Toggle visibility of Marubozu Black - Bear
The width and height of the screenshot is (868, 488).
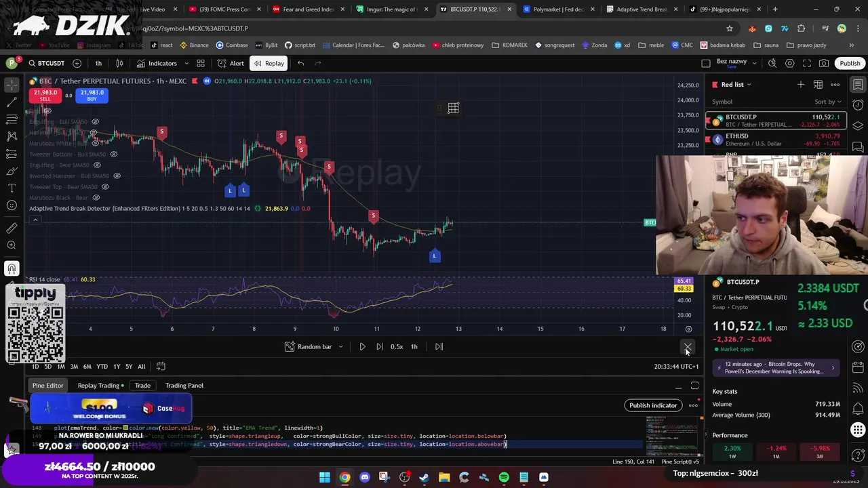click(96, 198)
